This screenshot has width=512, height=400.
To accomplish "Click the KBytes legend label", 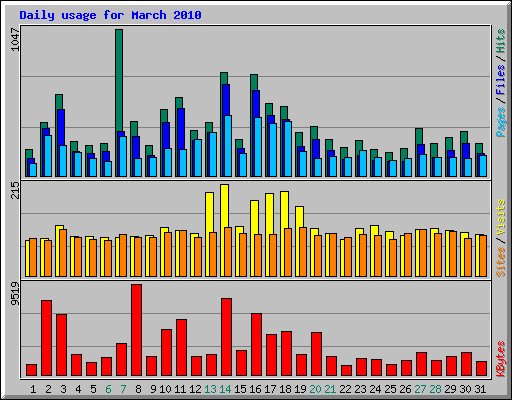I will [500, 359].
